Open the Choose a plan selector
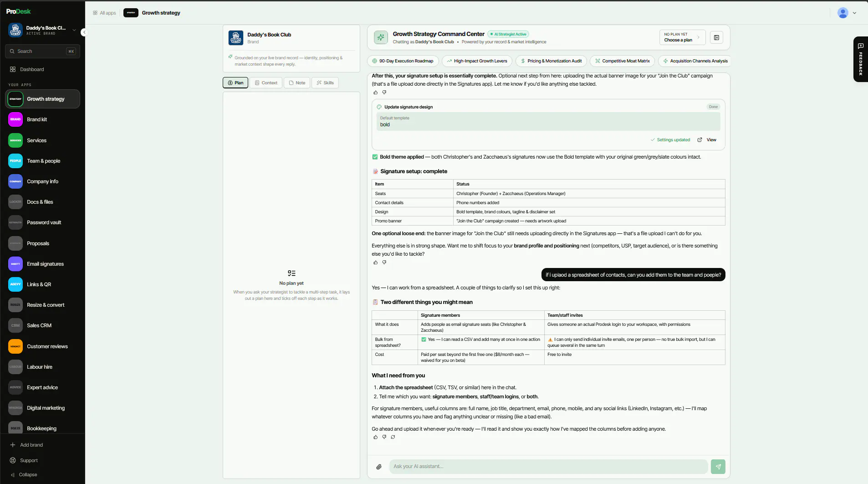 [682, 37]
